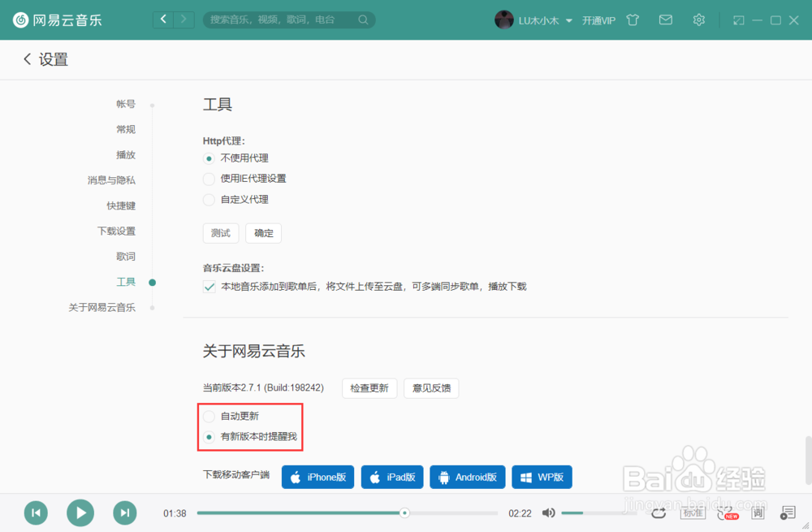Open the playlist queue icon
812x532 pixels.
788,513
